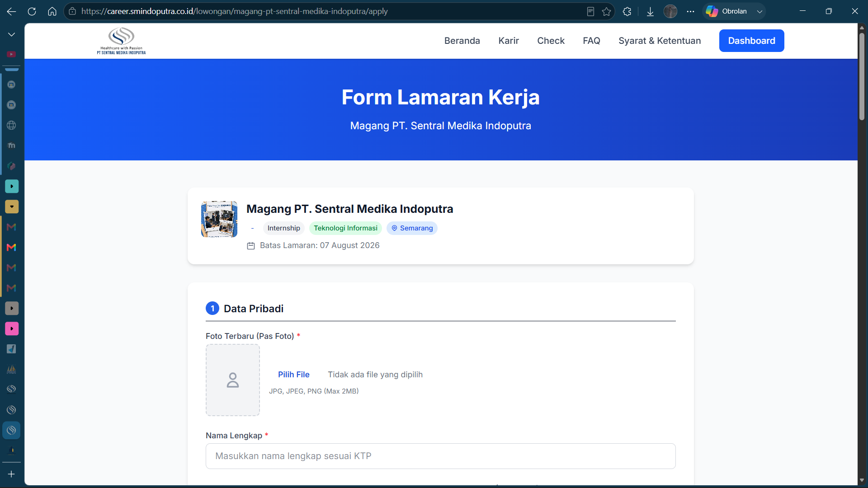
Task: Click 'Batas Lamaran: 07 August 2026' text
Action: tap(320, 245)
